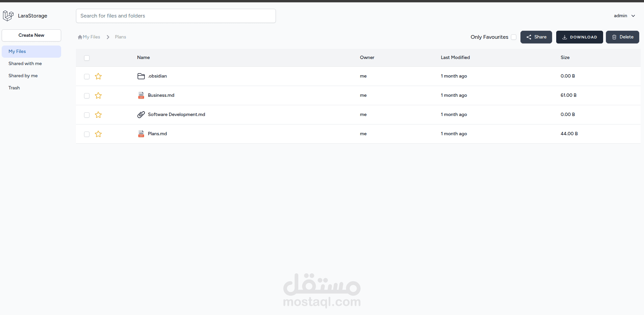Click the Plans.md file name

click(157, 134)
